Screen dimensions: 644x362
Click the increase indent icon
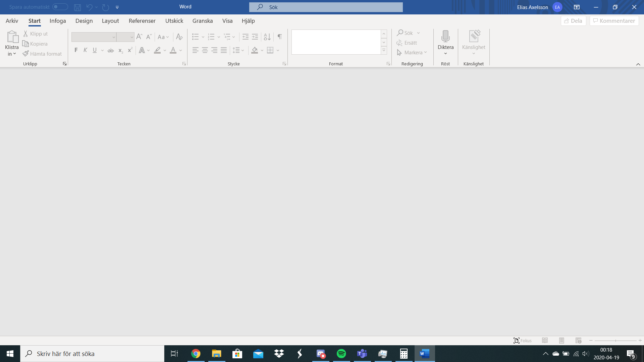point(255,37)
